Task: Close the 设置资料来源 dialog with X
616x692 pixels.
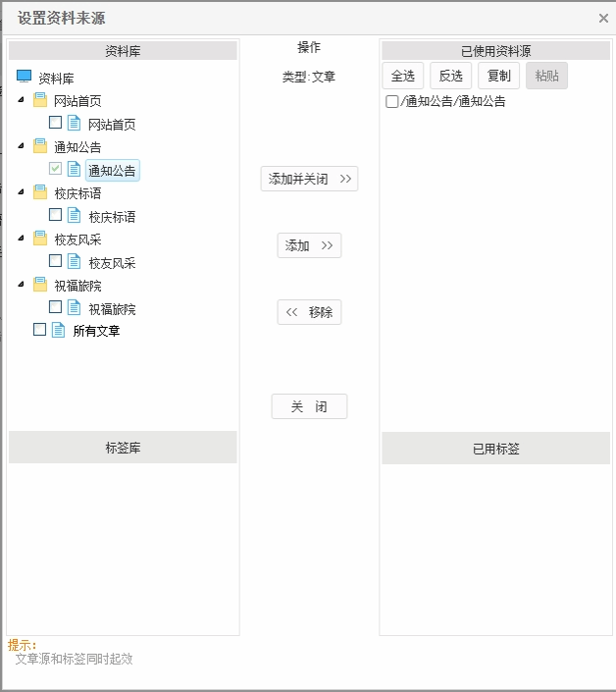Action: click(x=603, y=18)
